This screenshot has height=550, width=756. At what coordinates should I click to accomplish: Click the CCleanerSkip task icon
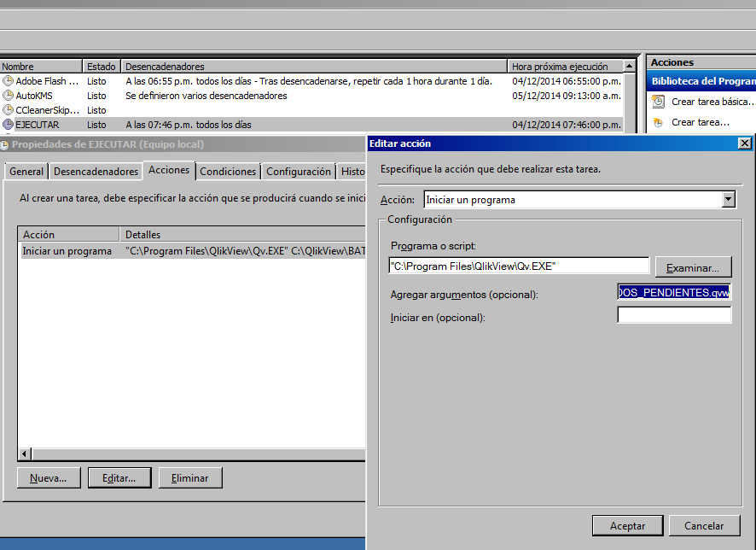click(x=8, y=109)
